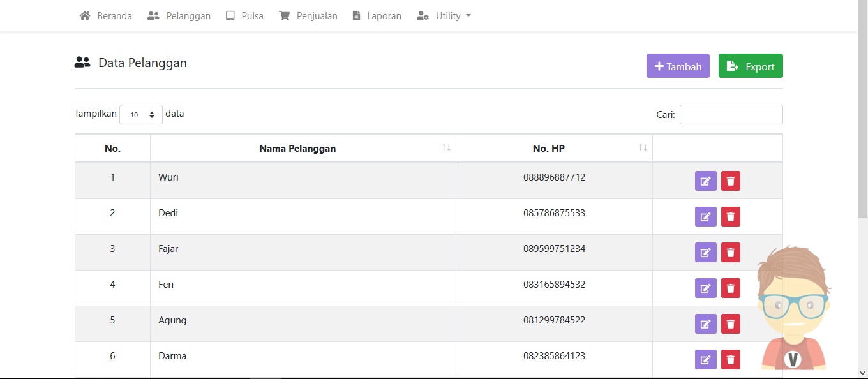Delete the customer Darma with trash icon
Image resolution: width=868 pixels, height=379 pixels.
[x=731, y=360]
